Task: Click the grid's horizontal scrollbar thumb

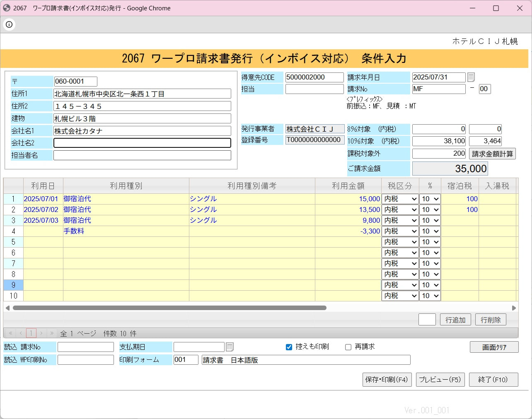Action: (169, 308)
